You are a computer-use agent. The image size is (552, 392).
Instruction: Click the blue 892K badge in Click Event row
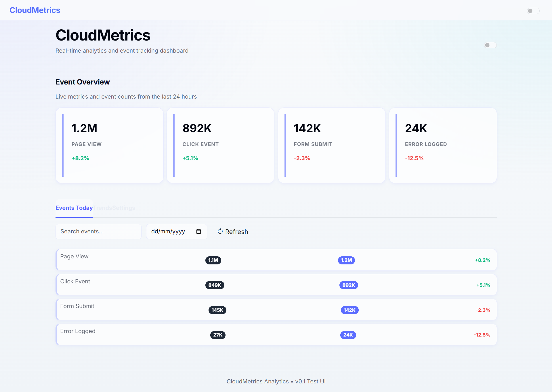click(x=349, y=285)
